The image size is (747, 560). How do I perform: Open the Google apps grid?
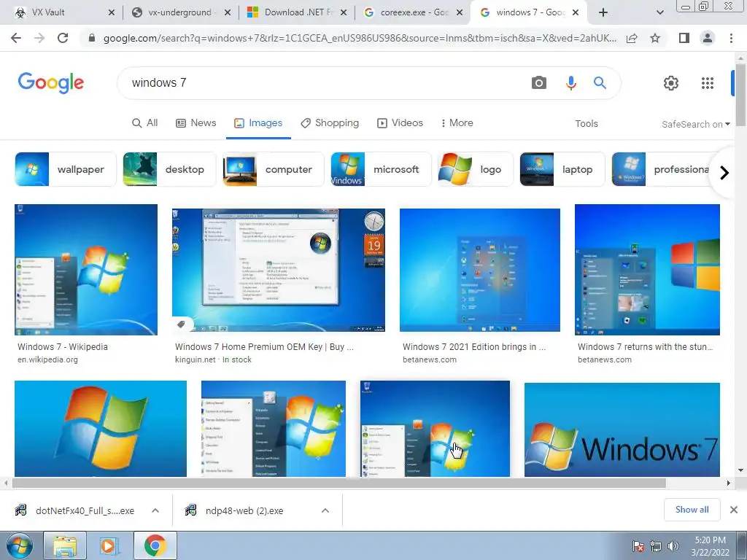coord(708,83)
